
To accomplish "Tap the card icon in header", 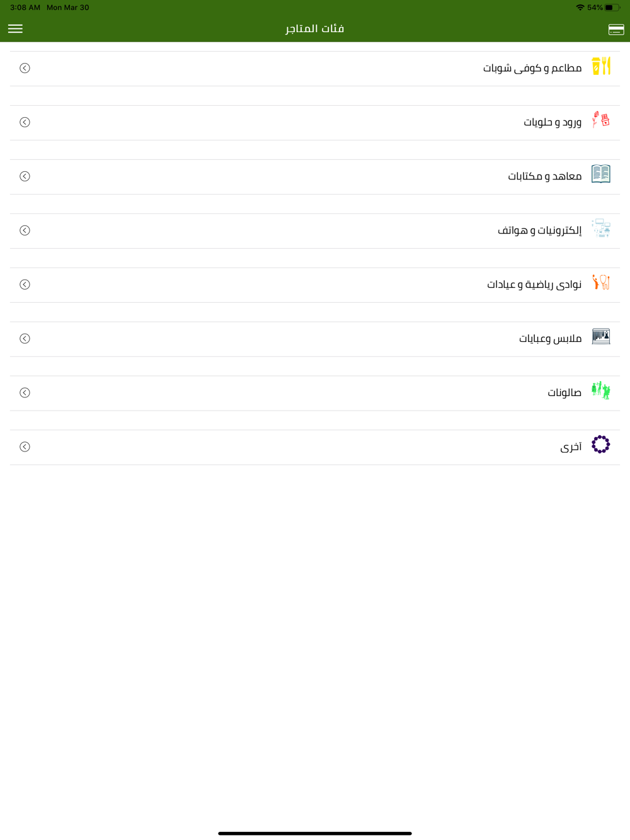I will tap(616, 30).
